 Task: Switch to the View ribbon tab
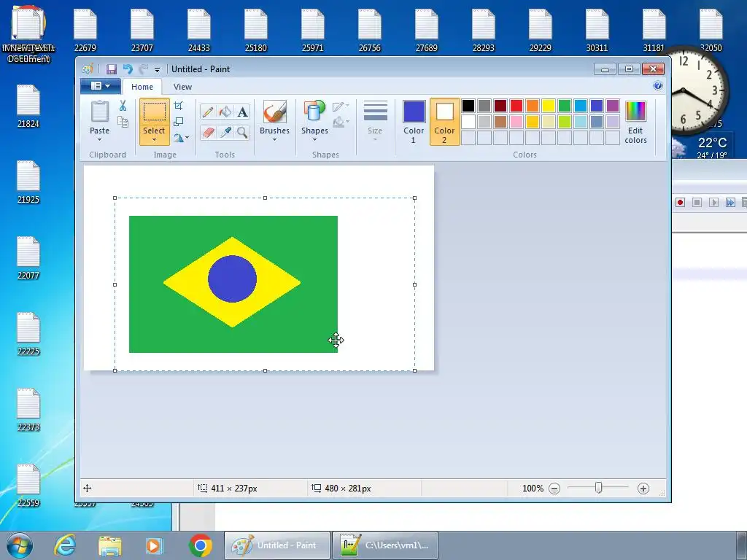182,87
